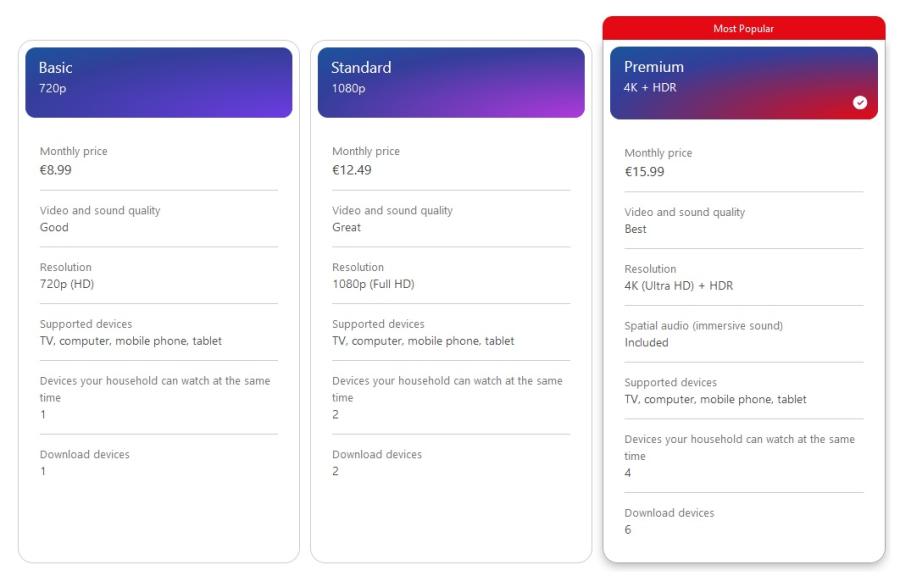Click Premium resolution 4K (Ultra HD) + HDR

(678, 286)
